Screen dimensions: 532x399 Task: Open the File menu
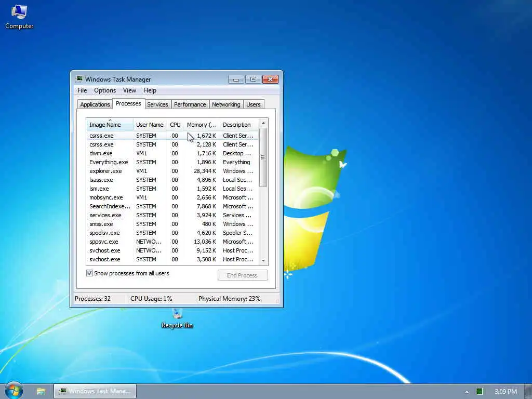click(82, 90)
